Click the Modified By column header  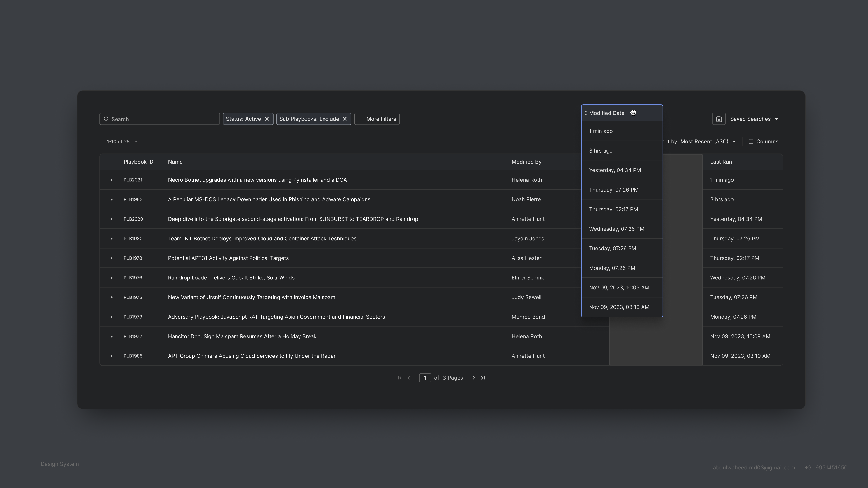tap(526, 162)
